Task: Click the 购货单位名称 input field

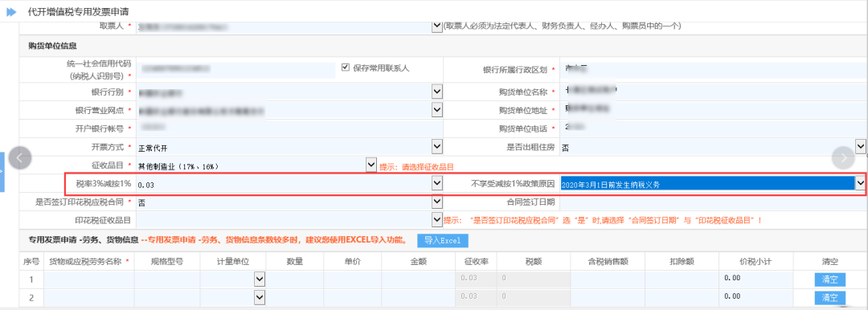Action: [x=713, y=92]
